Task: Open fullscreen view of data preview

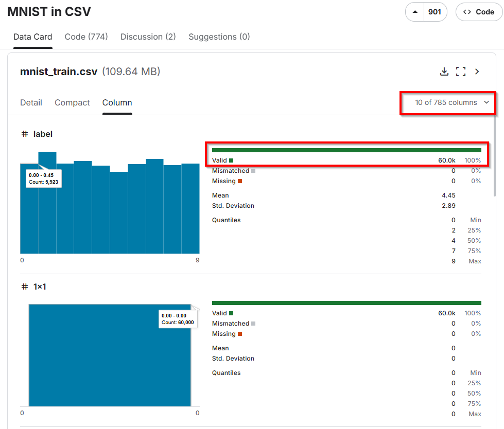Action: click(461, 71)
